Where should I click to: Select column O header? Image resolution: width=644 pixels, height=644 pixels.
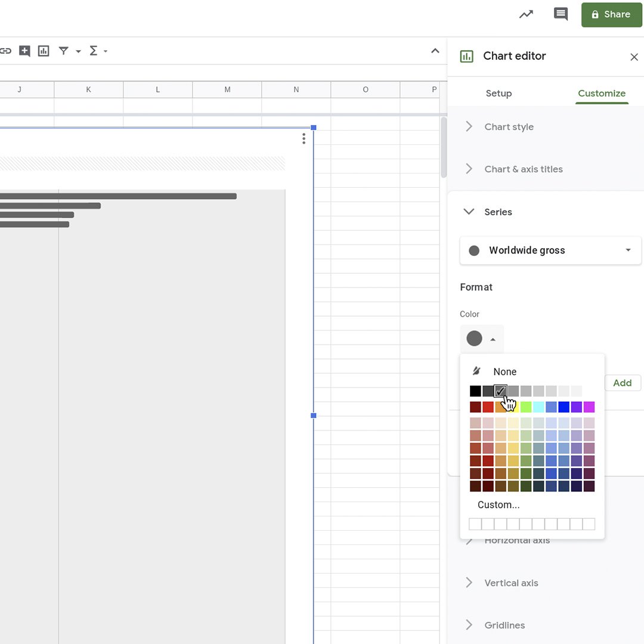coord(366,89)
